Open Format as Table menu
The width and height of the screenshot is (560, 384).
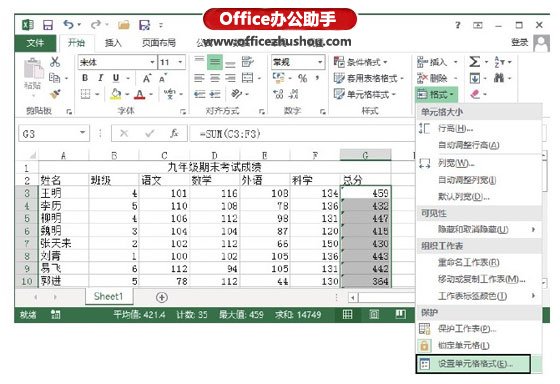pyautogui.click(x=368, y=78)
